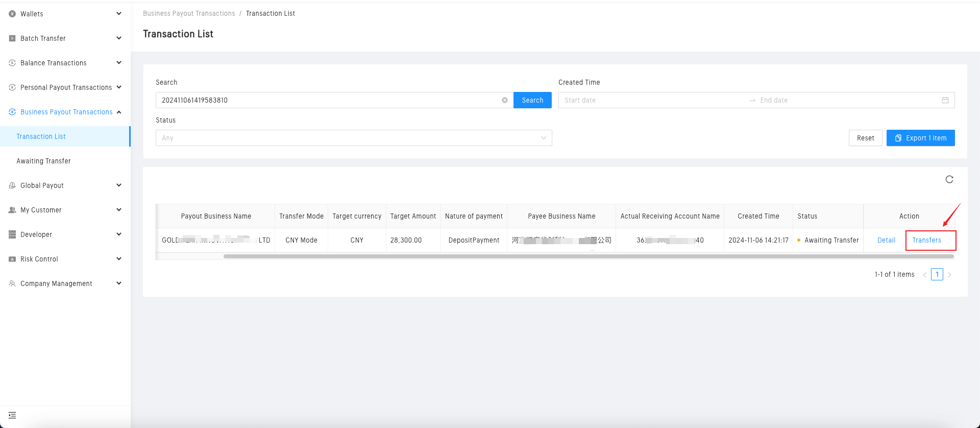Click the My Customer sidebar icon

[12, 210]
